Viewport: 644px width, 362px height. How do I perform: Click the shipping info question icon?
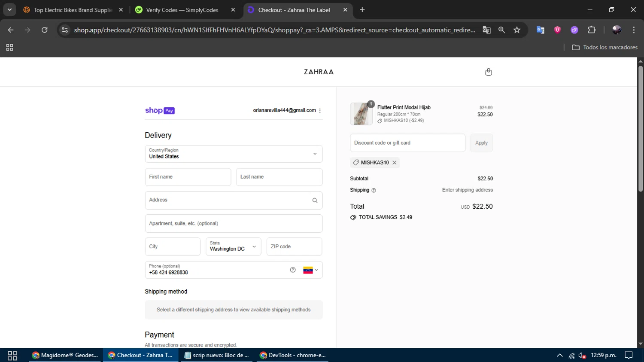click(374, 190)
